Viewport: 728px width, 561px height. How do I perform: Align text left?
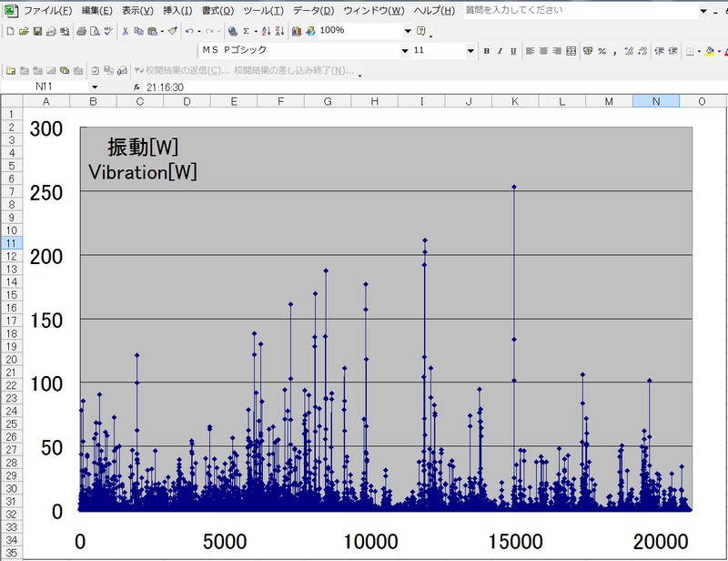530,51
